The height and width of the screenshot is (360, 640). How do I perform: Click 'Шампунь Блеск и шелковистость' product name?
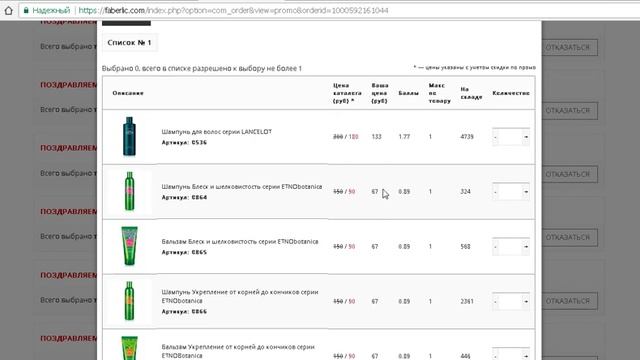[242, 187]
